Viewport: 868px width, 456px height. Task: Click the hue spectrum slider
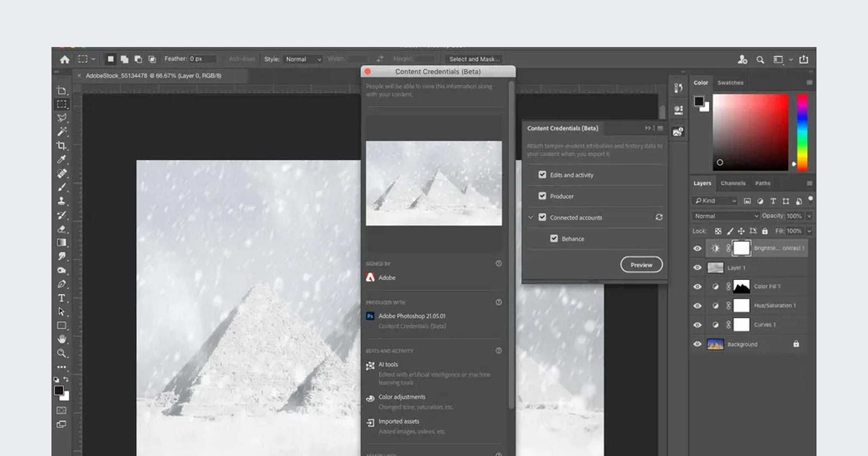pyautogui.click(x=802, y=132)
